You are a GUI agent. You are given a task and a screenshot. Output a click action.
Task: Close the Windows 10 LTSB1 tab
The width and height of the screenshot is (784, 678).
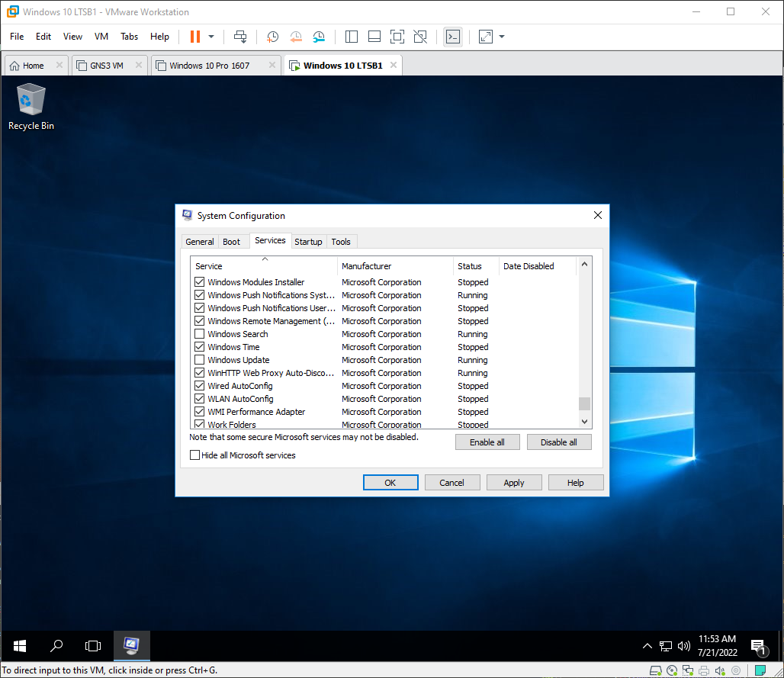[x=394, y=65]
